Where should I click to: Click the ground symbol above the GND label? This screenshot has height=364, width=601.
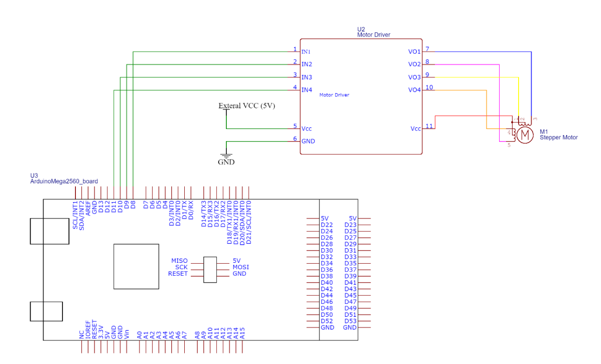[226, 155]
